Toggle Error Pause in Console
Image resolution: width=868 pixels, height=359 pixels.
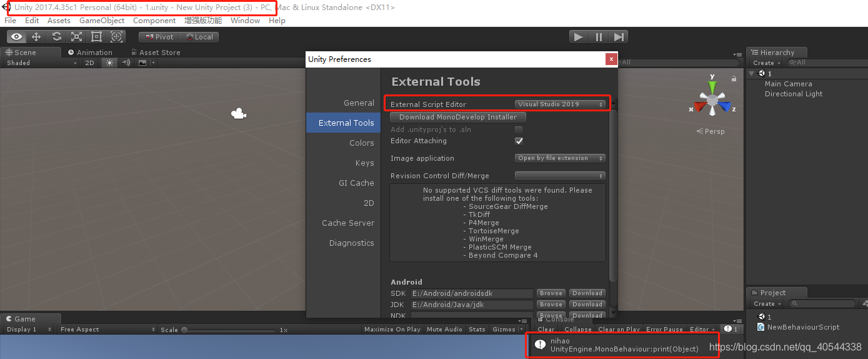(664, 330)
